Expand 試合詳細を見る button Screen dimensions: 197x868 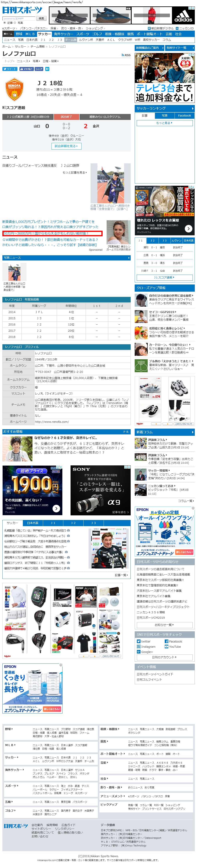point(67,146)
